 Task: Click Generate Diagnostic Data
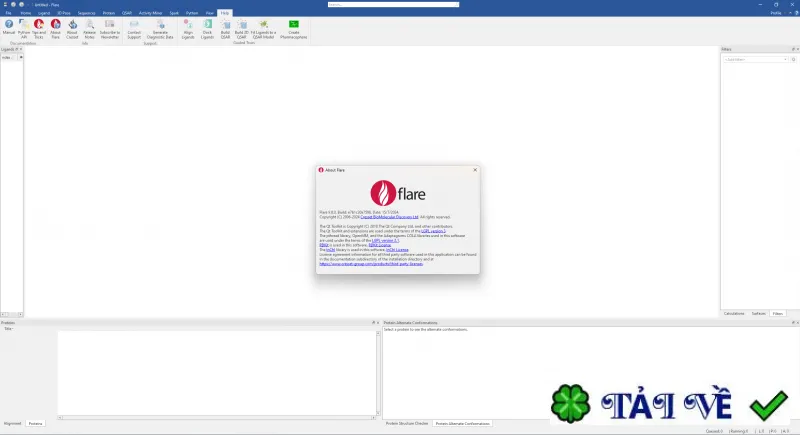coord(160,29)
